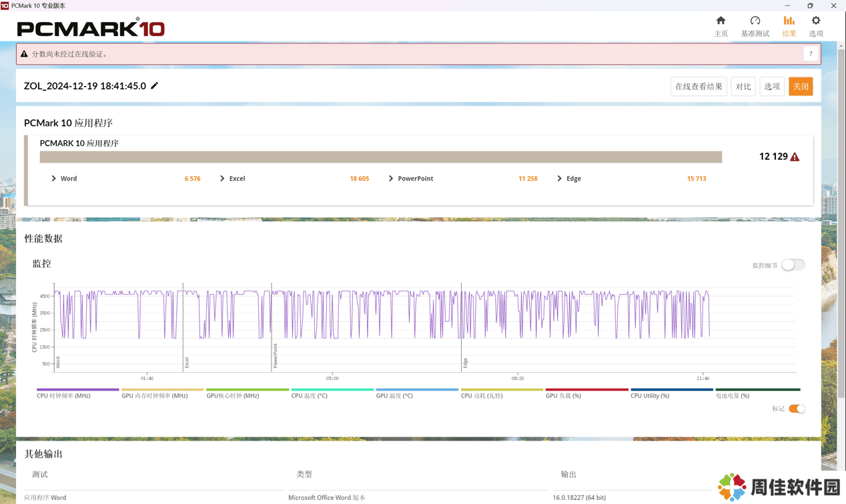Expand the Word score details
The image size is (846, 504).
coord(54,179)
